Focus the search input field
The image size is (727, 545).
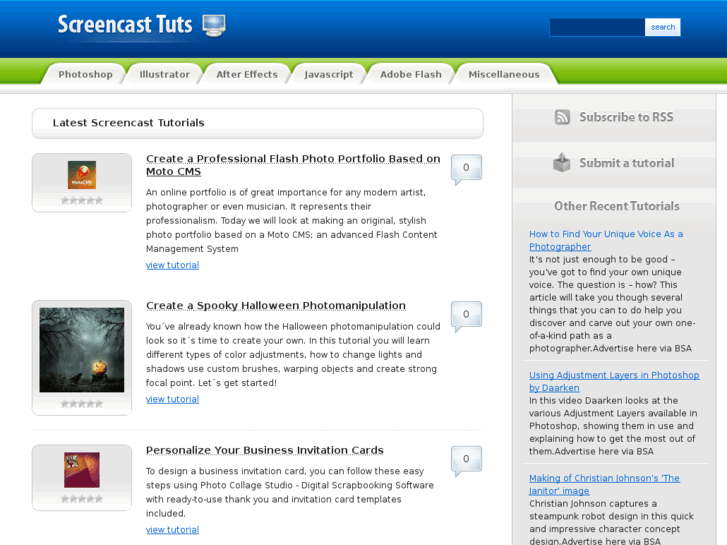point(597,27)
